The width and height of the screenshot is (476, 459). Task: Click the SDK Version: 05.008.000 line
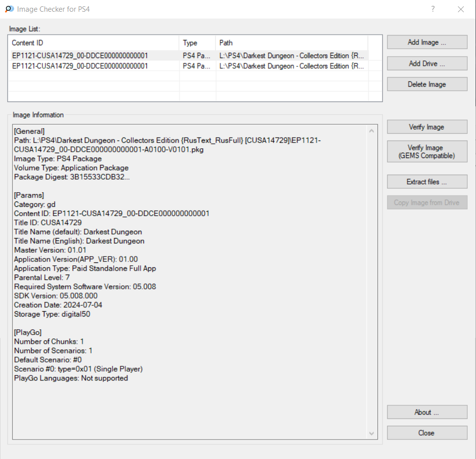click(x=56, y=296)
